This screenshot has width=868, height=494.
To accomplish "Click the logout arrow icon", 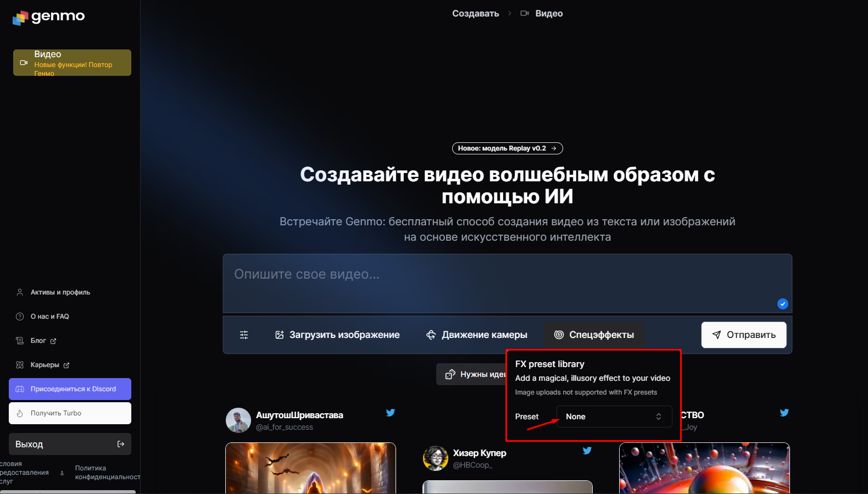I will point(121,444).
